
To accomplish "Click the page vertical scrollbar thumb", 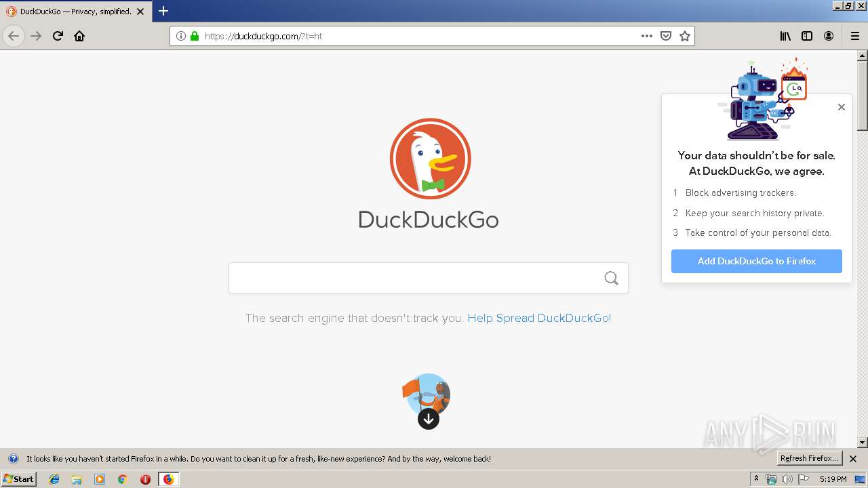I will pyautogui.click(x=863, y=96).
